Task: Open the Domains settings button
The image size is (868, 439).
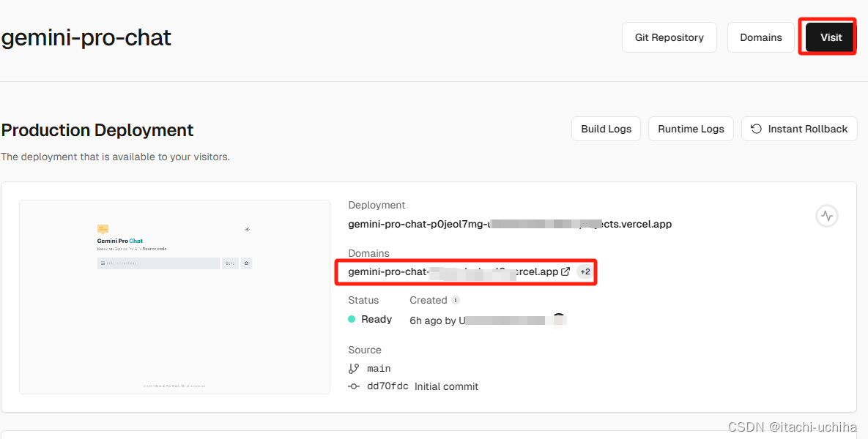Action: coord(760,37)
